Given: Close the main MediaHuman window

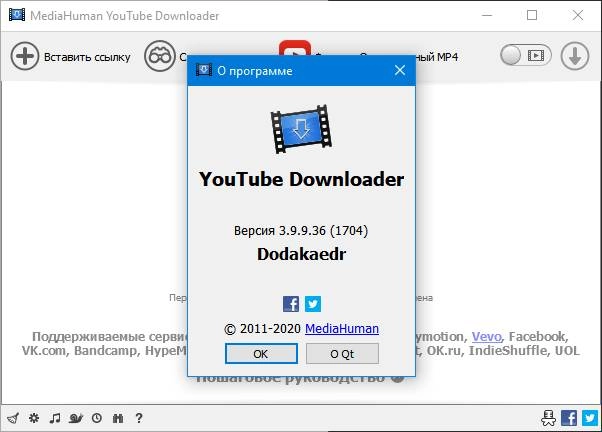Looking at the screenshot, I should 577,15.
